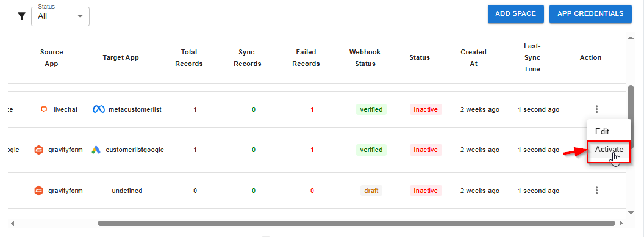The image size is (644, 237).
Task: Click the Google Ads icon beside customerlistgoogle
Action: (x=96, y=150)
